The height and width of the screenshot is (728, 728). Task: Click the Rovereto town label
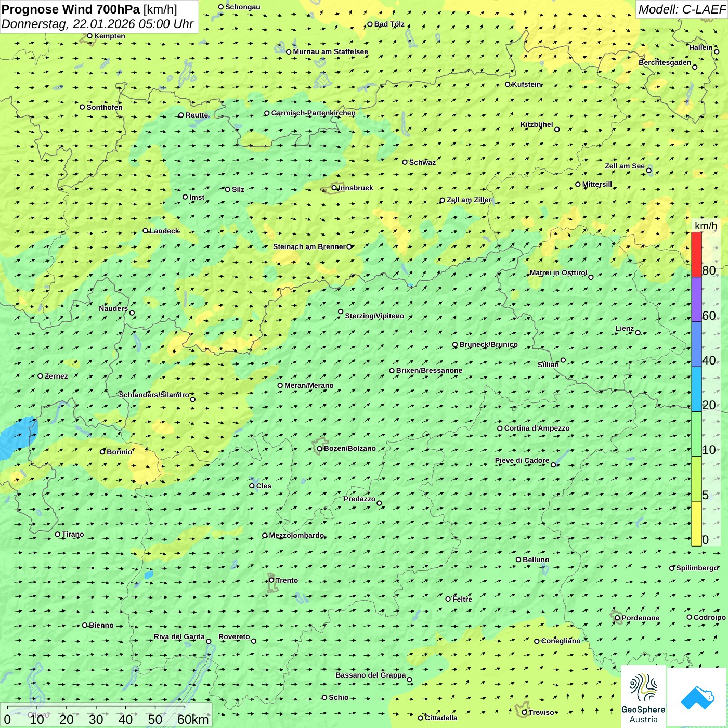[x=234, y=636]
